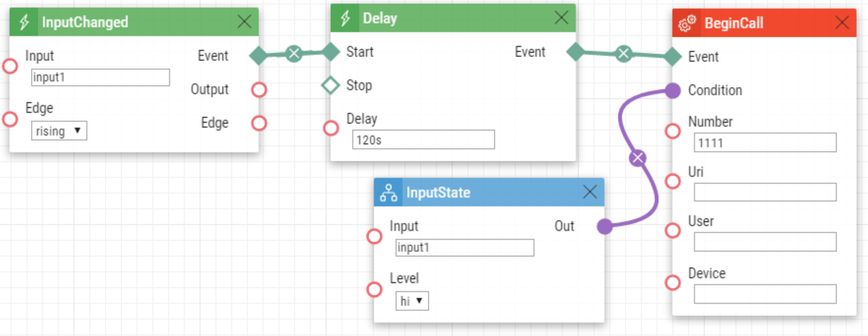
Task: Click the empty Device field in BeginCall
Action: point(765,294)
